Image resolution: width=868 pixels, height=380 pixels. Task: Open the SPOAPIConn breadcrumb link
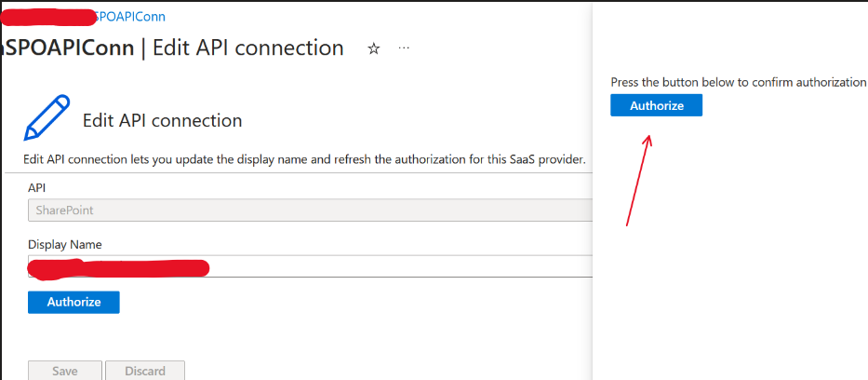130,17
